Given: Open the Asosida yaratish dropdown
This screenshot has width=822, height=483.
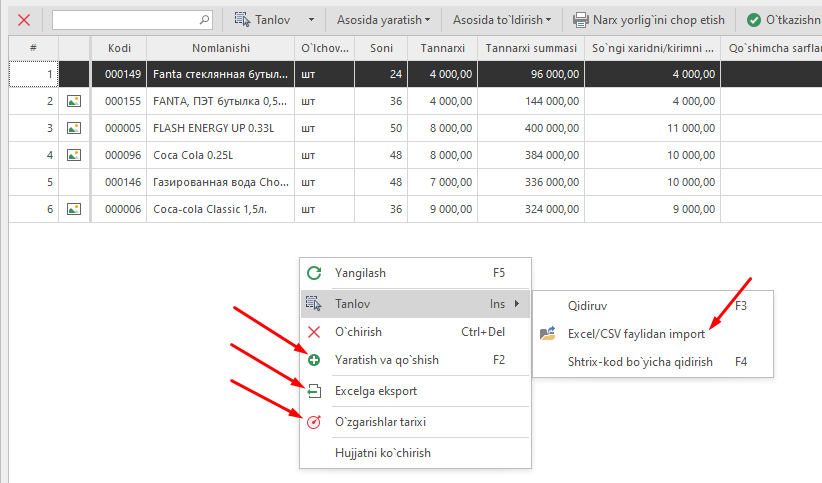Looking at the screenshot, I should click(x=383, y=19).
